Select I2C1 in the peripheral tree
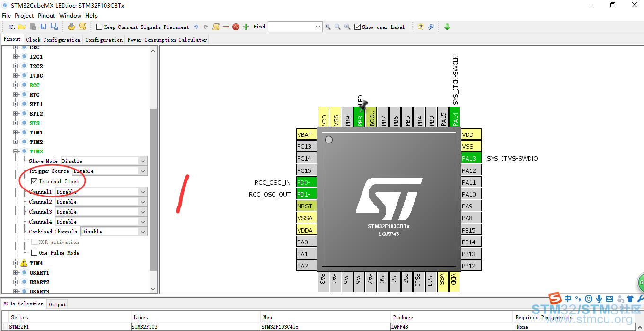Viewport: 644px width, 331px height. pos(36,57)
